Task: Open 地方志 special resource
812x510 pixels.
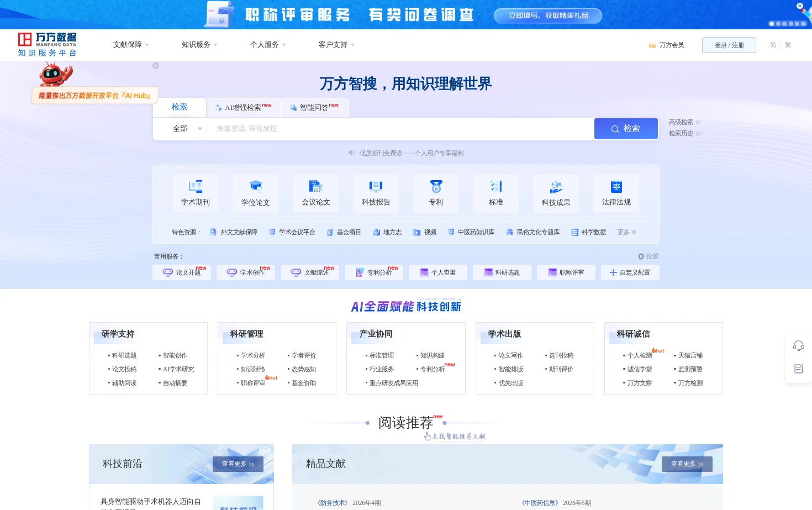Action: point(387,232)
